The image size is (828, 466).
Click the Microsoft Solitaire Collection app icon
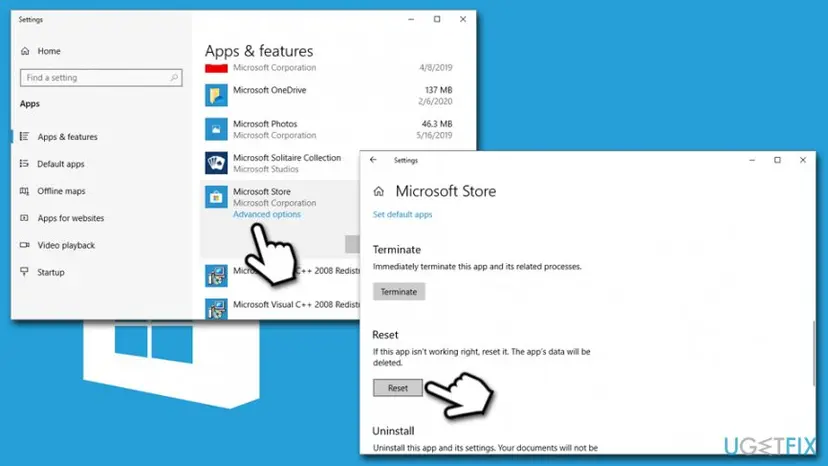217,163
